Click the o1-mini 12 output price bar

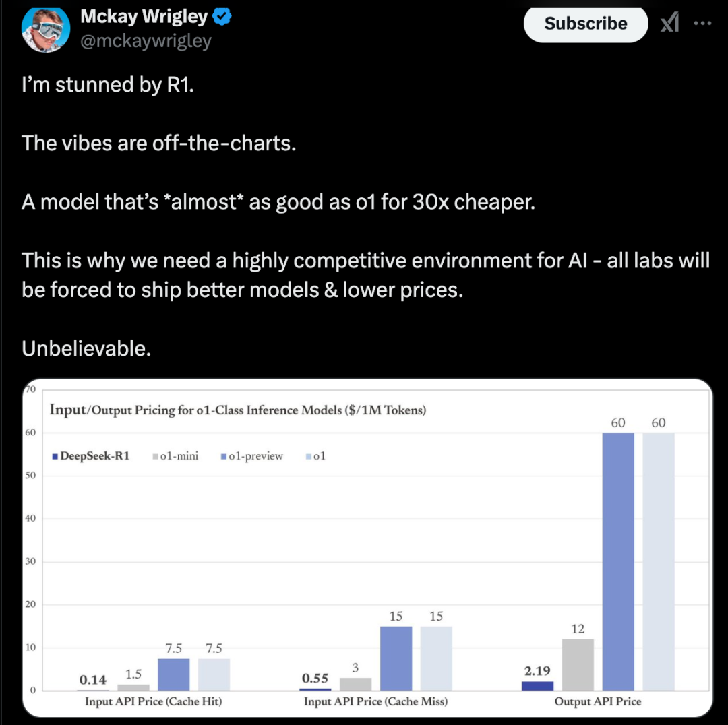point(578,664)
